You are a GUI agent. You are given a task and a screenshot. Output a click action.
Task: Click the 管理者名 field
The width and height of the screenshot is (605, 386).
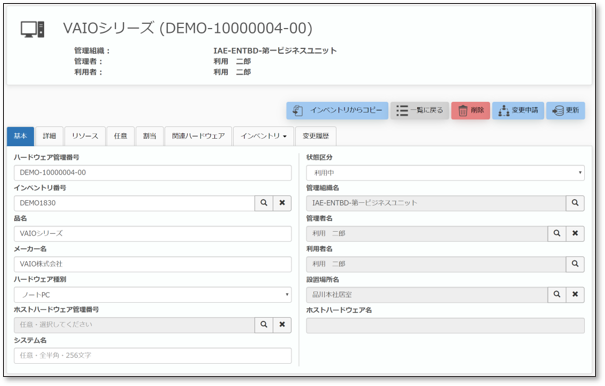tap(427, 234)
